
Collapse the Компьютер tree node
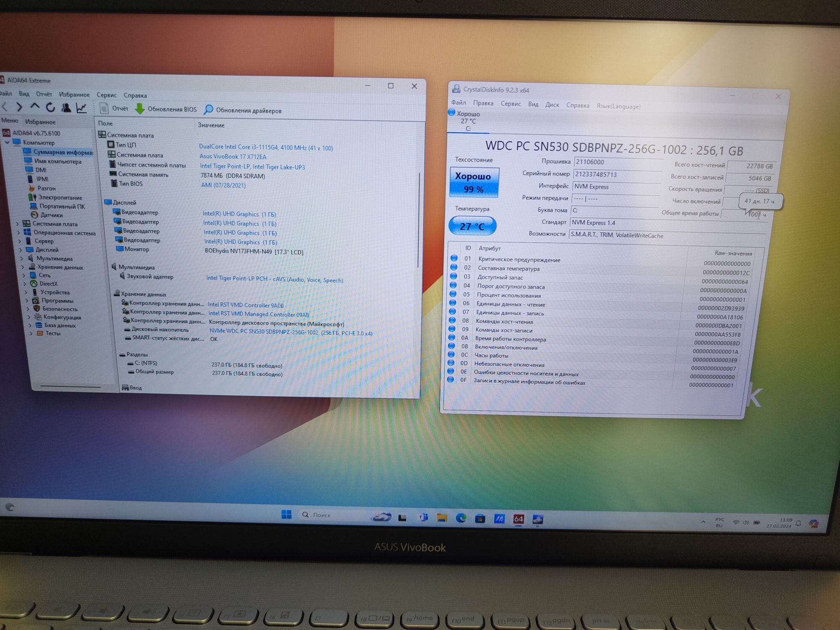[x=7, y=142]
